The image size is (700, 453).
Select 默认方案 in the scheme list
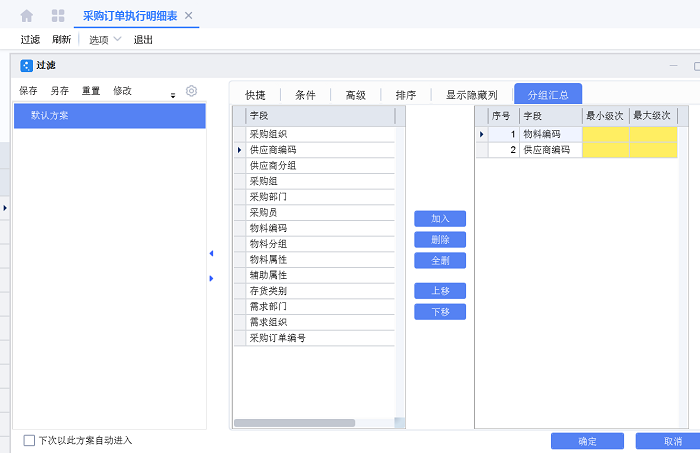coord(110,116)
